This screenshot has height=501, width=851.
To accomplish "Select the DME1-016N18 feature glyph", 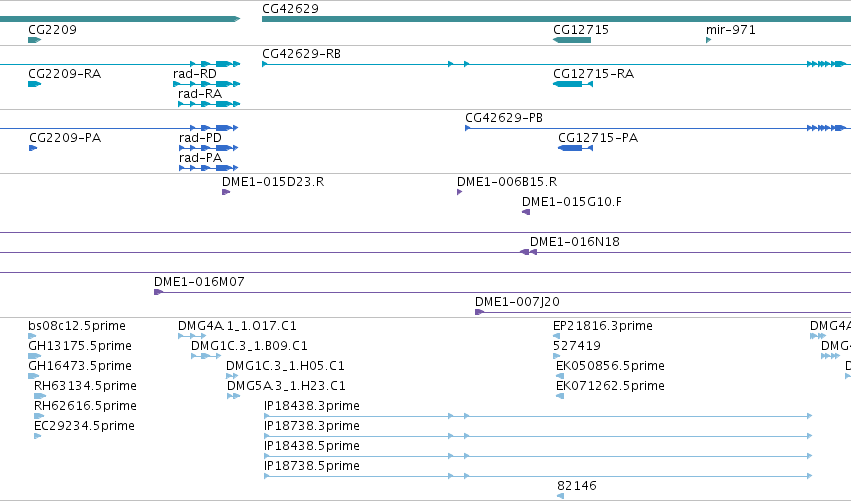I will click(x=528, y=252).
